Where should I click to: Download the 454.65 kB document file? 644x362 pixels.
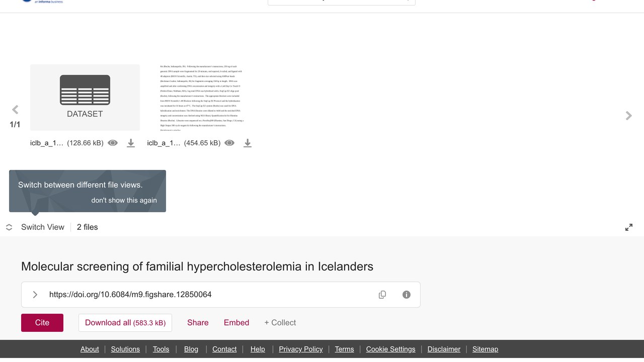[248, 143]
